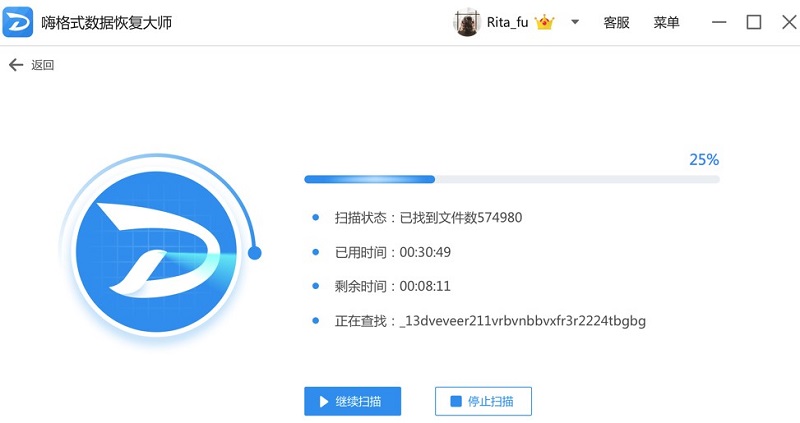
Task: Click 正在查找 current file name text
Action: click(x=490, y=321)
